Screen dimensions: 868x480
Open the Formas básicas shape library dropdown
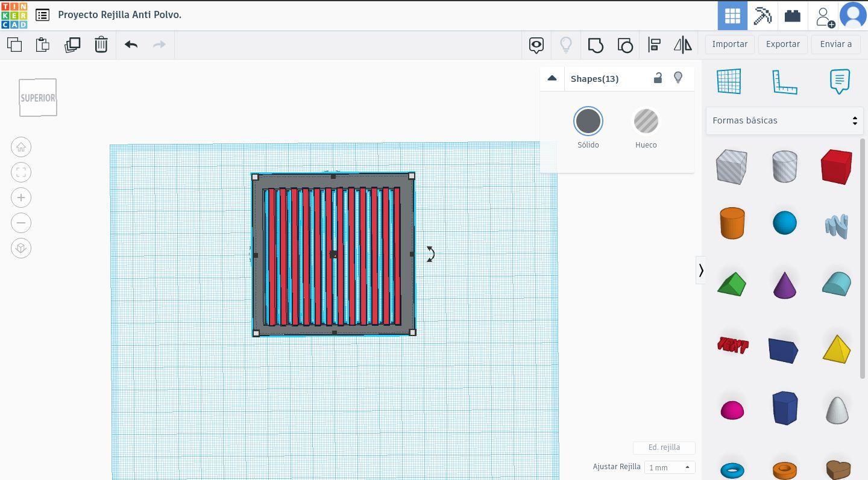pos(784,120)
